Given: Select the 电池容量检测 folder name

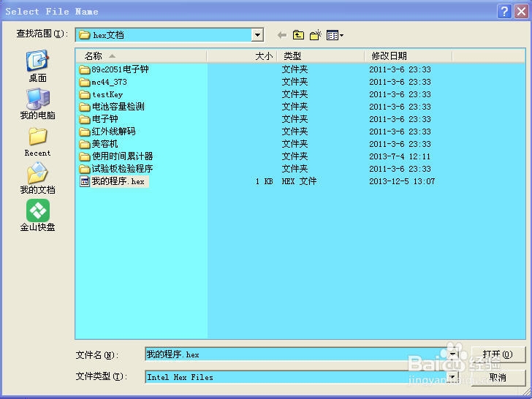Looking at the screenshot, I should click(118, 107).
